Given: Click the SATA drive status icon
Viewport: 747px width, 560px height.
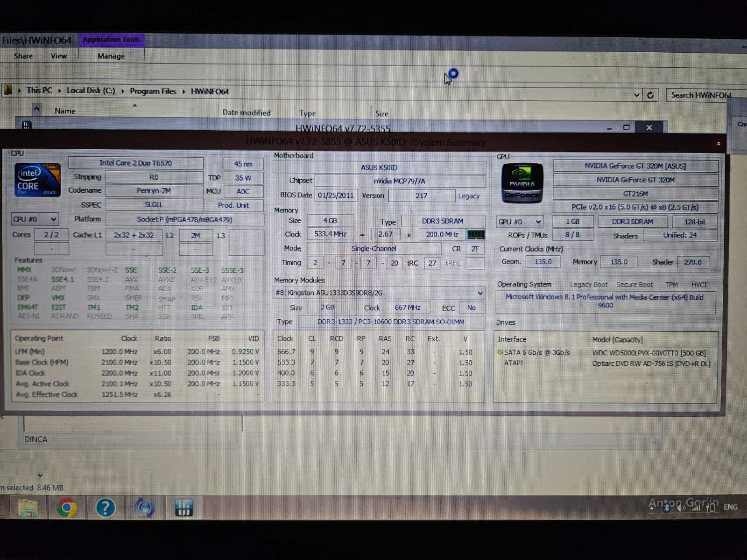Looking at the screenshot, I should pos(500,352).
